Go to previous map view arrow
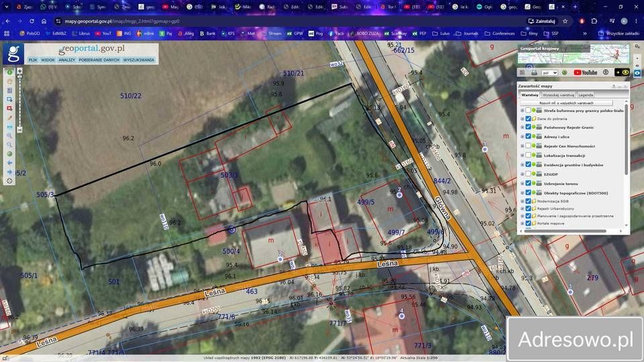 click(9, 163)
